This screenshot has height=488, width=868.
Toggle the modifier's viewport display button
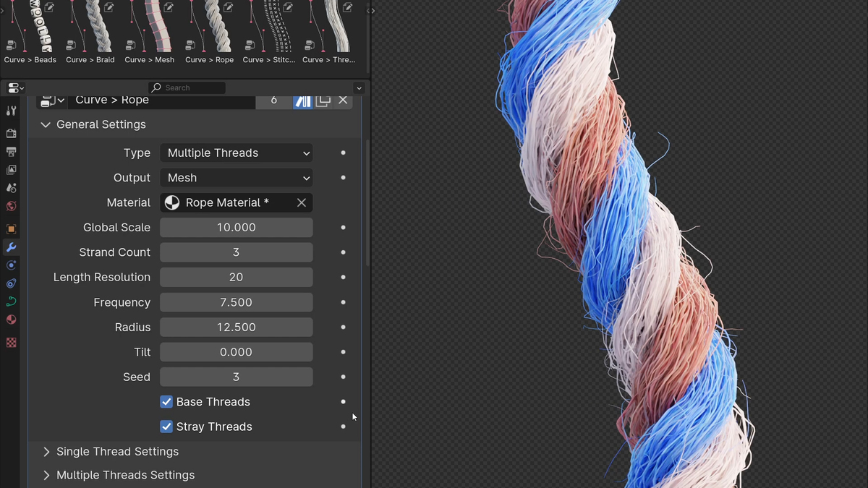pyautogui.click(x=303, y=100)
